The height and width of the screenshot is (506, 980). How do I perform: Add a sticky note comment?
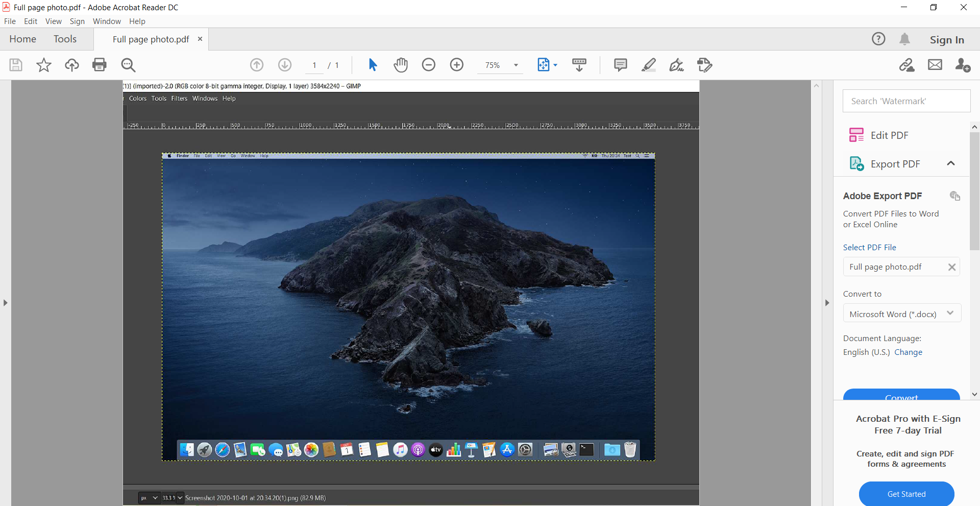click(x=620, y=65)
